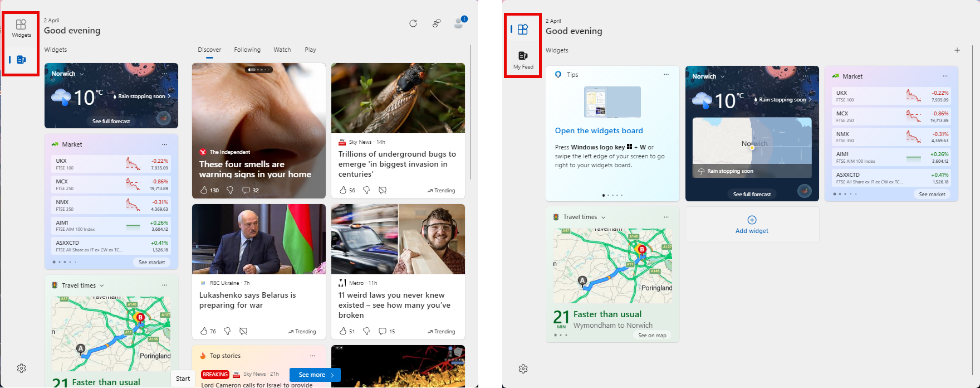Hide the Lukashenko story from the feed
The width and height of the screenshot is (980, 388).
point(243,331)
